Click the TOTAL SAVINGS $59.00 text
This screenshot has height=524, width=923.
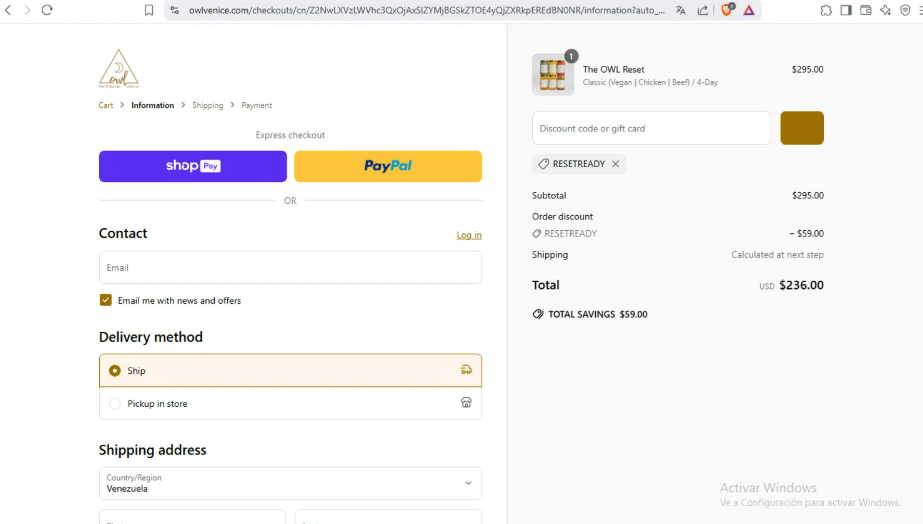597,314
